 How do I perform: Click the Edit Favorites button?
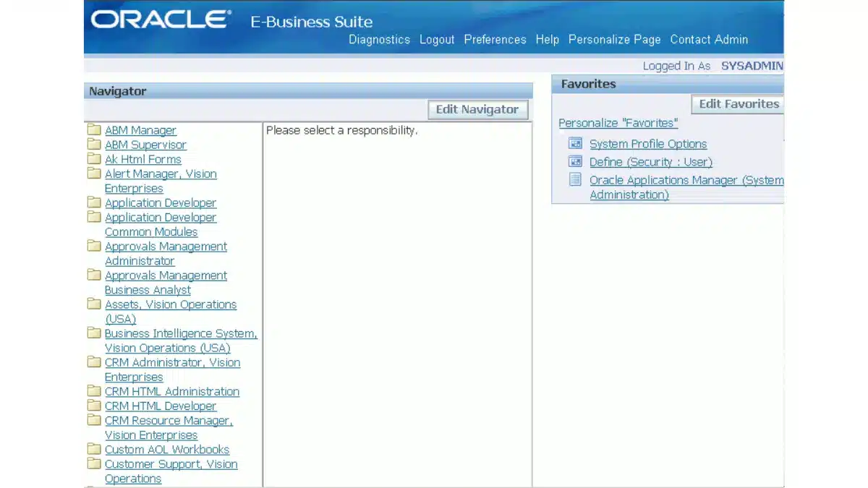coord(739,104)
